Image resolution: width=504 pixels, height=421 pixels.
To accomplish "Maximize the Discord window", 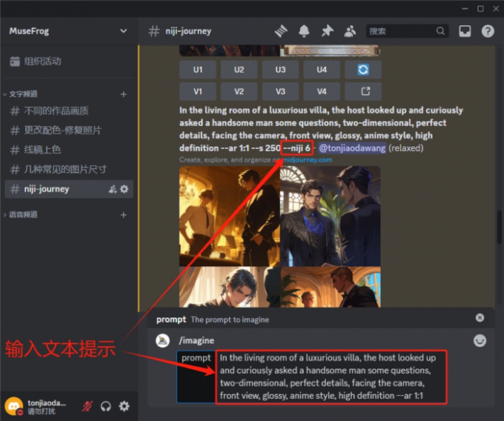I will (x=480, y=9).
